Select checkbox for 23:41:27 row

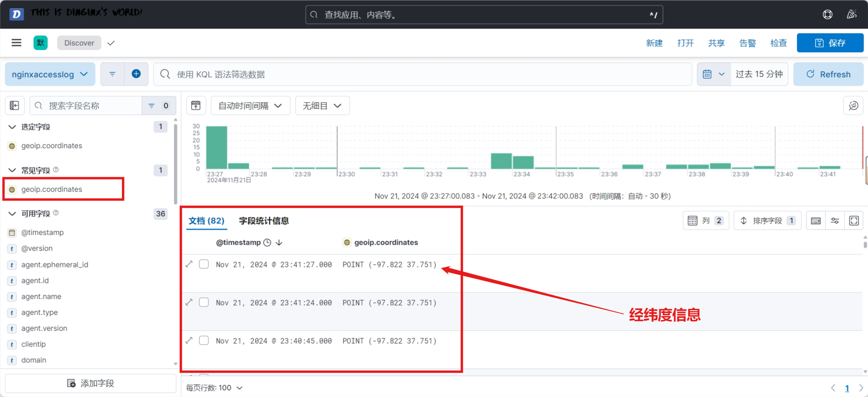204,264
